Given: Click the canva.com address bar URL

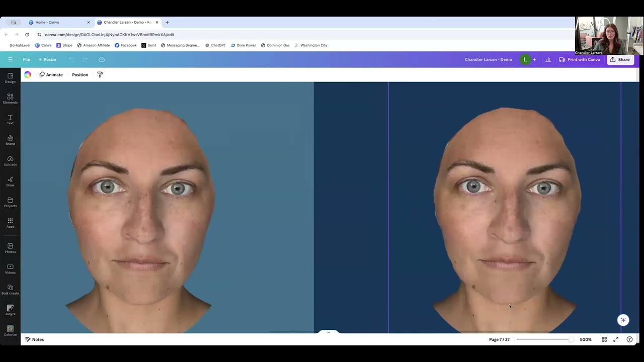Looking at the screenshot, I should [109, 35].
